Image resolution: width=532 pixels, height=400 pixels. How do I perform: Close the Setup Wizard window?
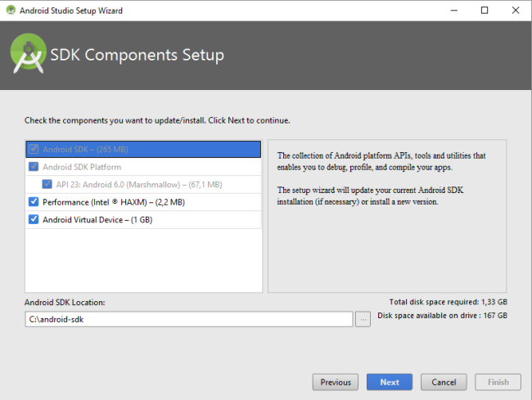[x=515, y=10]
